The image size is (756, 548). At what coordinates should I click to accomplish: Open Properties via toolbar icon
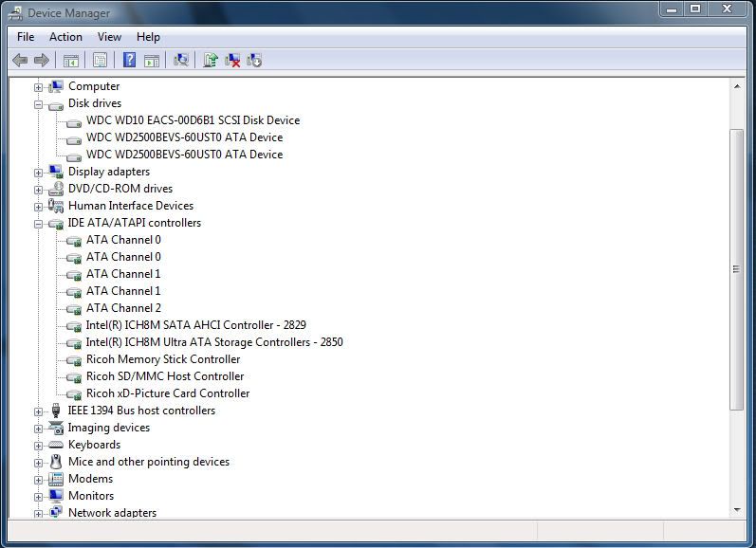tap(100, 61)
